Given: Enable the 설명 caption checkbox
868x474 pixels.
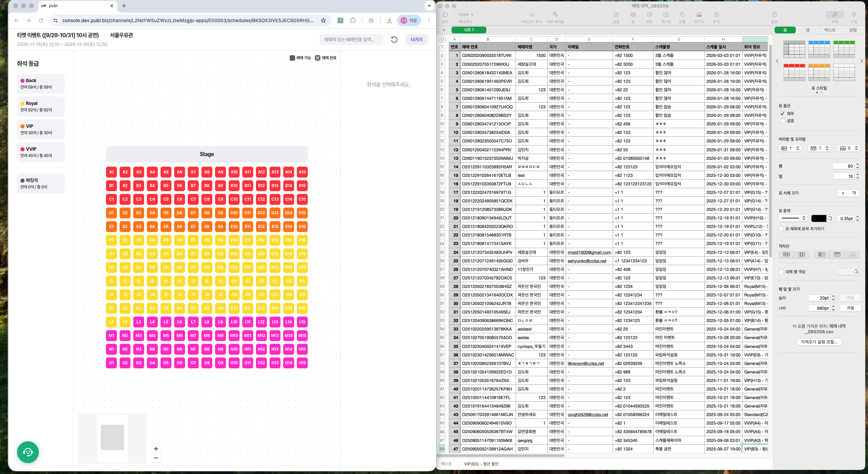Looking at the screenshot, I should tap(782, 121).
